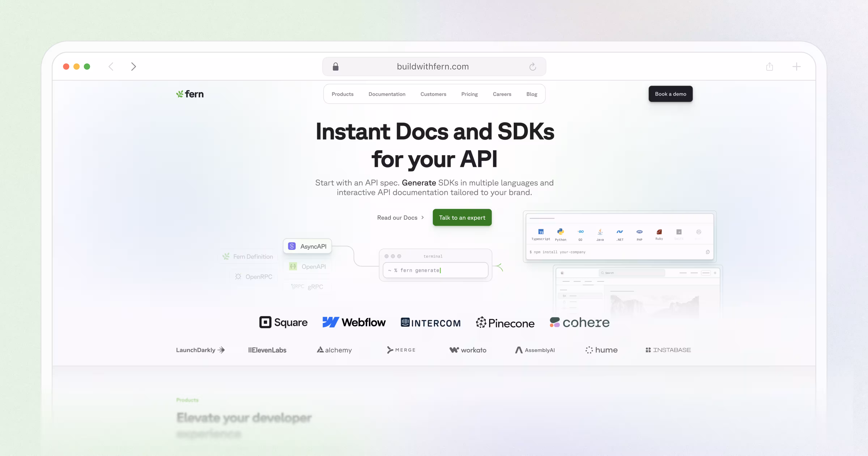The width and height of the screenshot is (868, 456).
Task: Open the Blog page
Action: click(532, 94)
